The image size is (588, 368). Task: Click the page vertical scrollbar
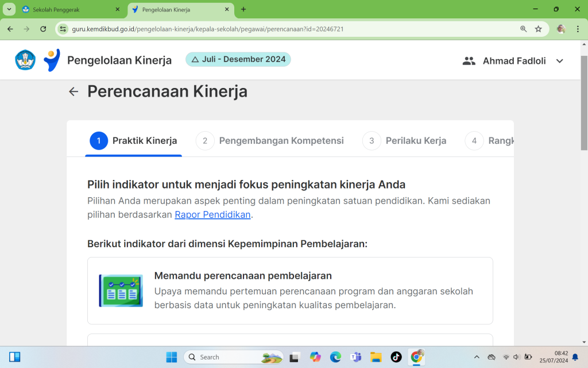[x=584, y=103]
